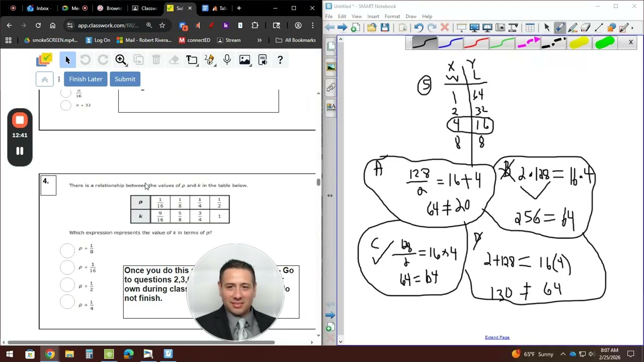The width and height of the screenshot is (644, 362).
Task: Expand the bookmarks bar overflow chevrons
Action: tap(259, 40)
